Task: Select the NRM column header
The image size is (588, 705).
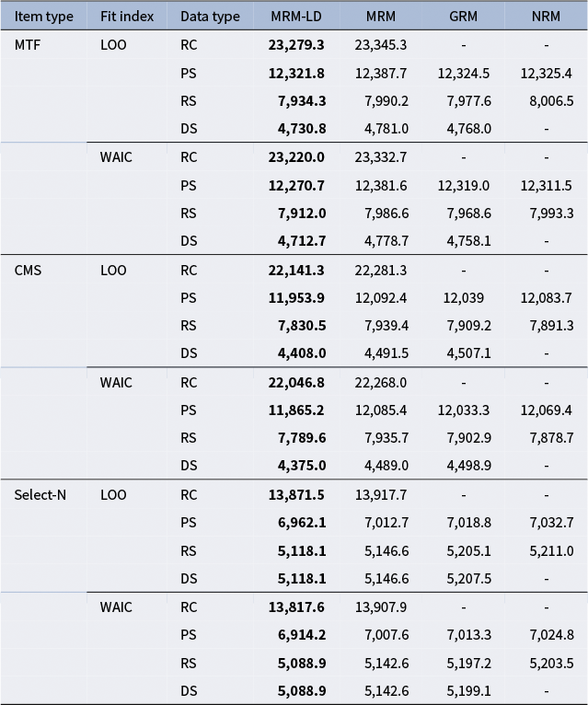Action: click(x=546, y=17)
